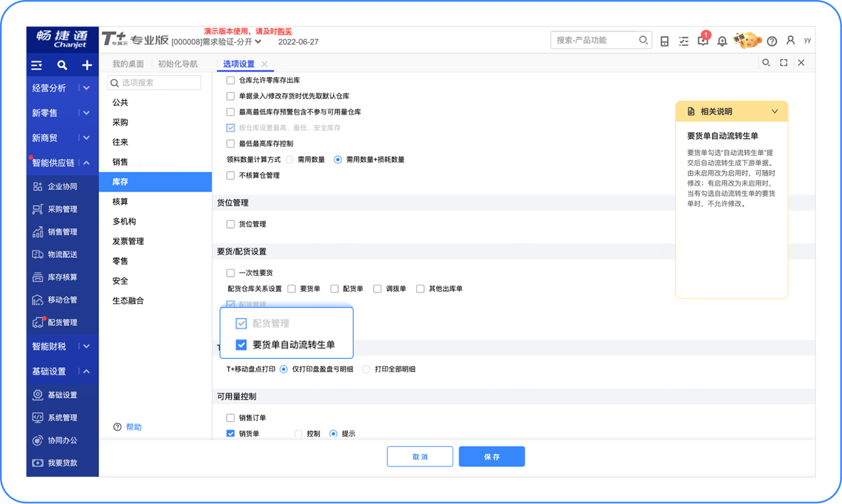Viewport: 842px width, 504px height.
Task: Click the 保存 button
Action: 492,457
